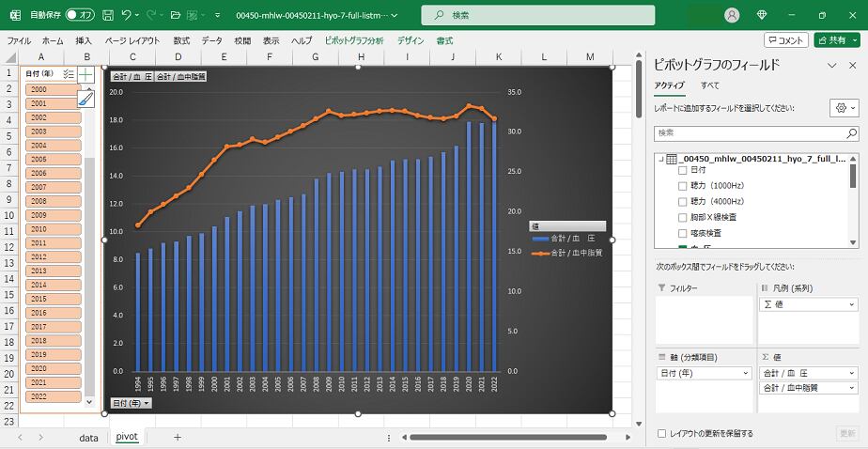
Task: Toggle the AutoSave switch
Action: tap(82, 15)
